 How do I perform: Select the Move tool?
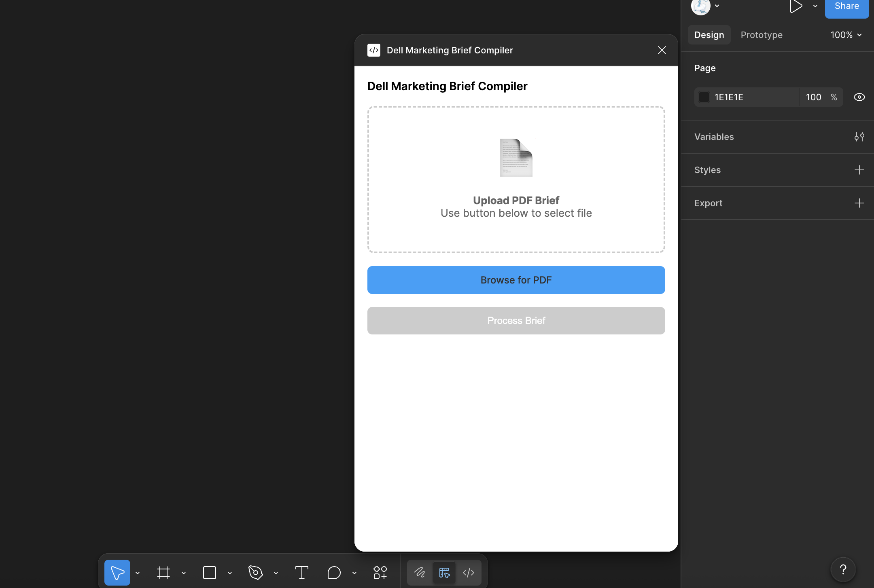[x=117, y=573]
